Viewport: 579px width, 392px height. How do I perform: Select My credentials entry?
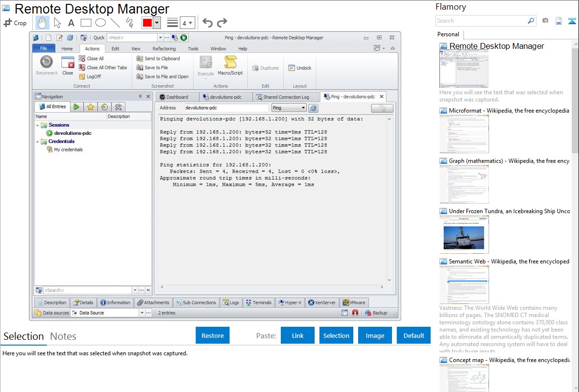[65, 150]
